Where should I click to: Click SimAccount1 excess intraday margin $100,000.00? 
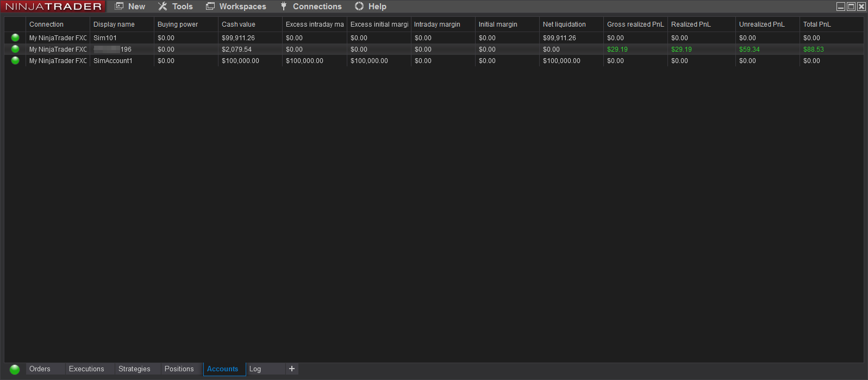304,61
